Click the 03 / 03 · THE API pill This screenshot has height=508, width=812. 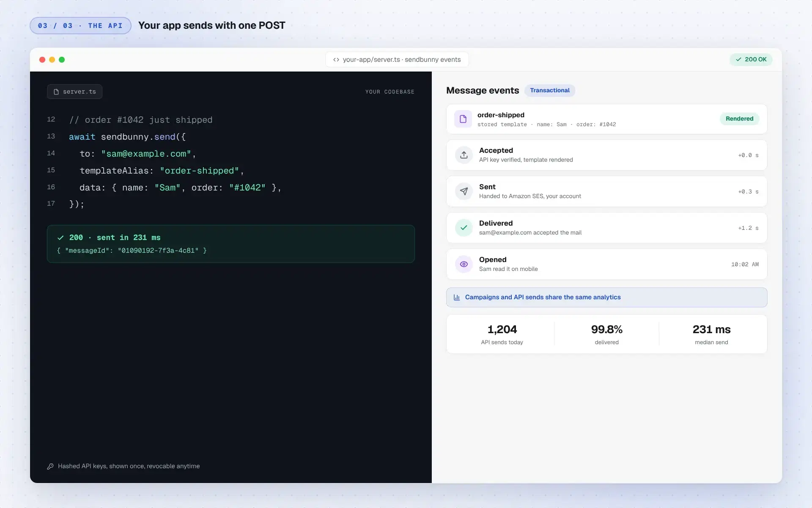(x=80, y=25)
